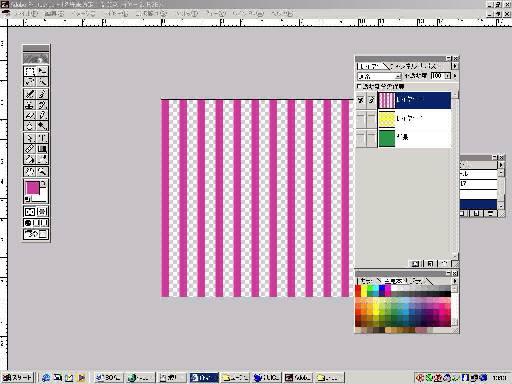512x384 pixels.
Task: Select the Pen tool
Action: [x=30, y=138]
